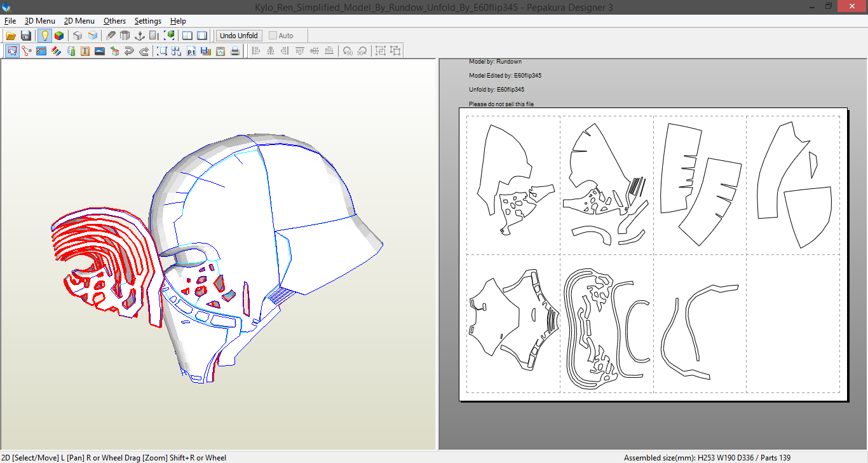Image resolution: width=868 pixels, height=463 pixels.
Task: Click the Redo curved arrow icon
Action: pyautogui.click(x=144, y=51)
